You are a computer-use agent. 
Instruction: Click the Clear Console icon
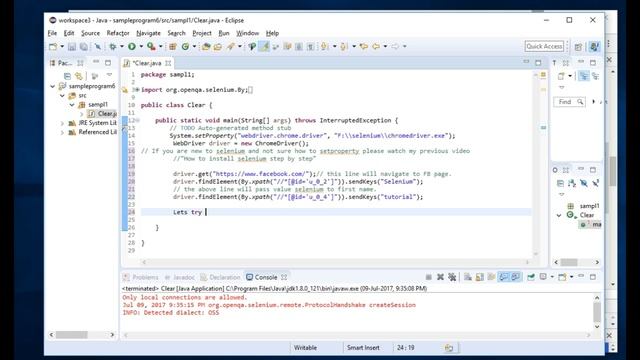point(468,277)
